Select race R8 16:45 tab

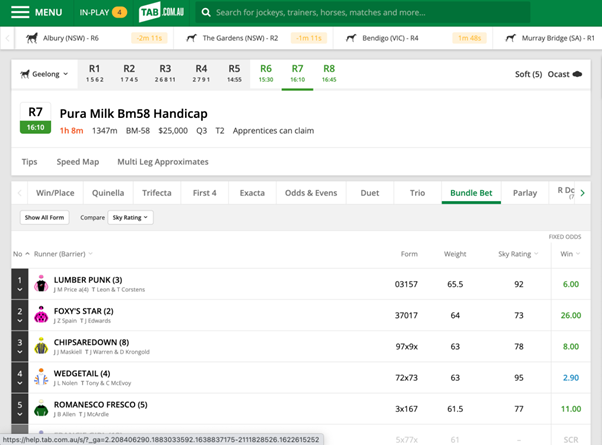pos(329,73)
